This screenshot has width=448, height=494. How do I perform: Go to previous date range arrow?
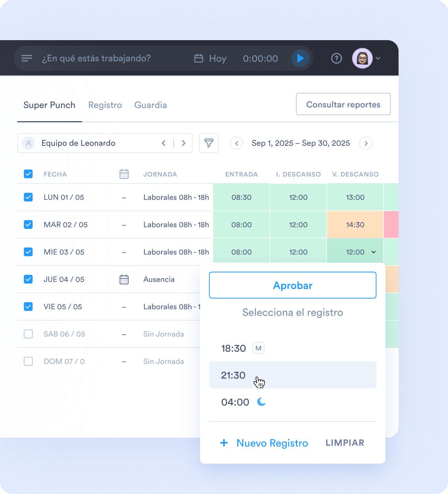click(236, 143)
